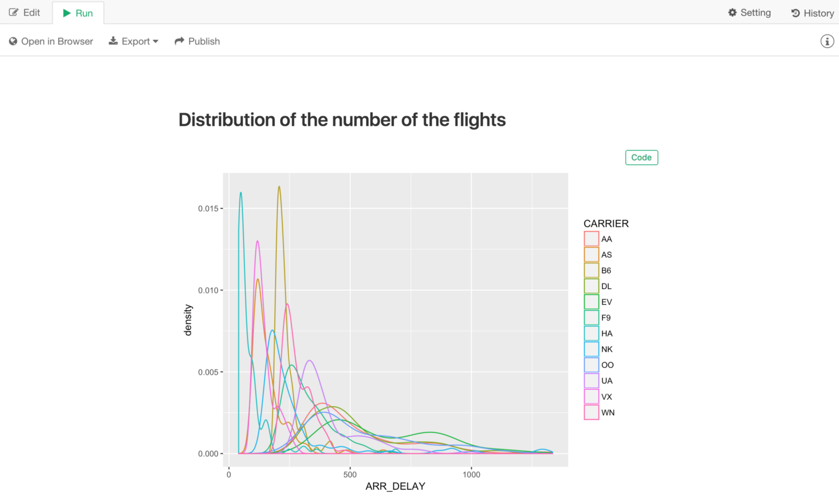Open the info circle icon

tap(827, 41)
